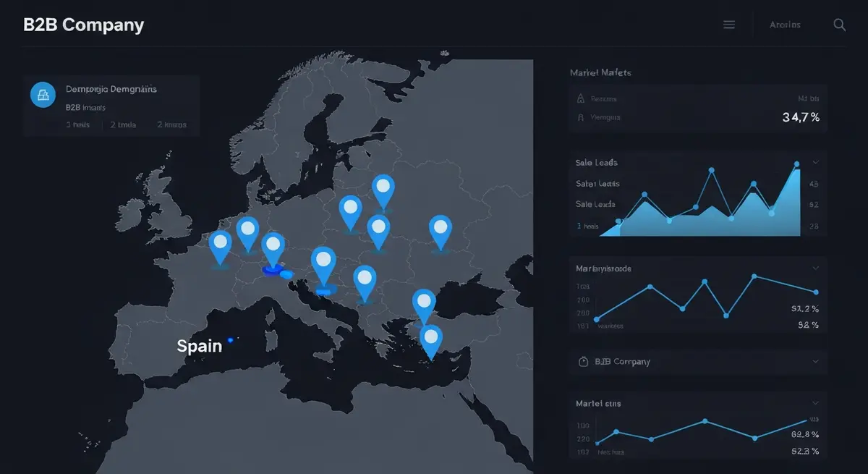
Task: Select the northernmost map pin
Action: 383,191
